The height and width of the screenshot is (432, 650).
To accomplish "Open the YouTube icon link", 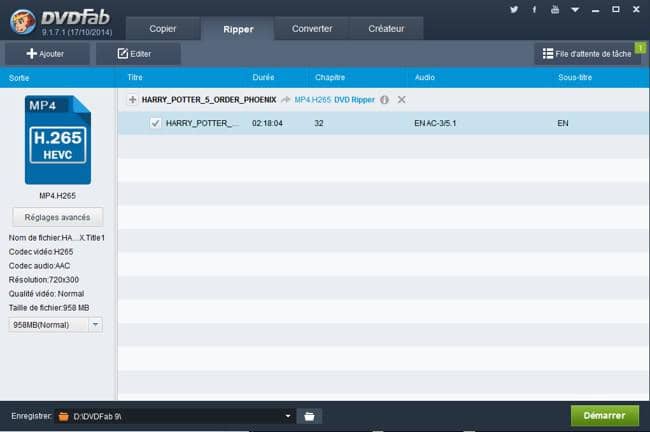I will click(555, 10).
